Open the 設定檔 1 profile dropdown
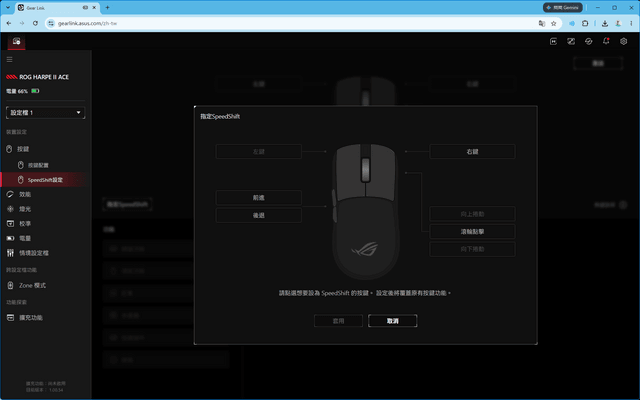This screenshot has width=640, height=400. pyautogui.click(x=45, y=113)
